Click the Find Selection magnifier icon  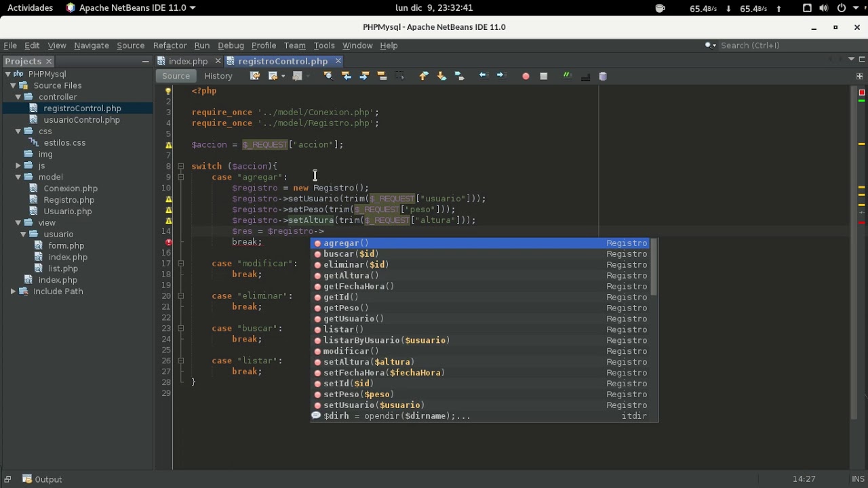(328, 76)
